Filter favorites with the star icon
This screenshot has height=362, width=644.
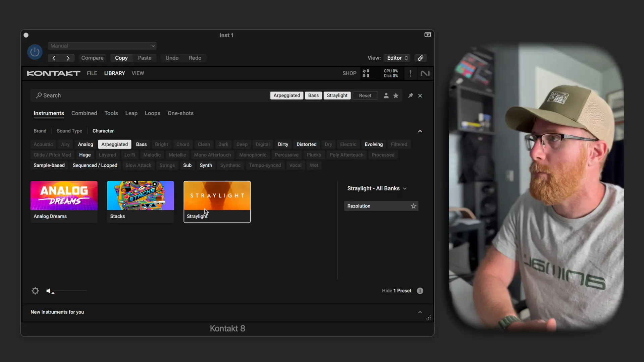(396, 96)
